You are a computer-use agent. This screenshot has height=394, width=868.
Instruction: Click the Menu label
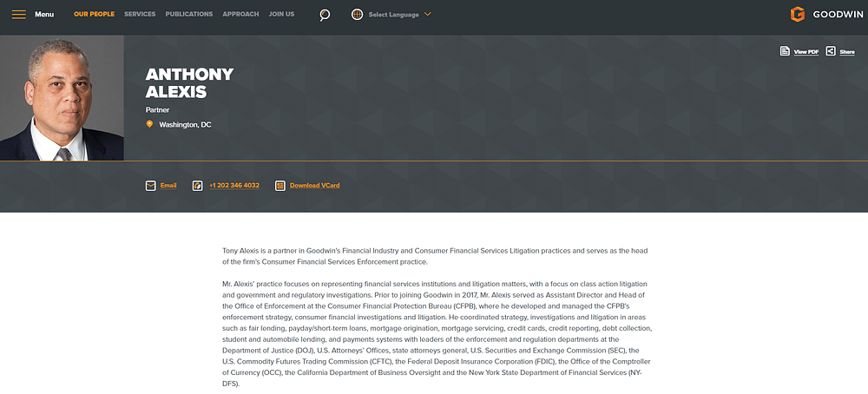44,15
